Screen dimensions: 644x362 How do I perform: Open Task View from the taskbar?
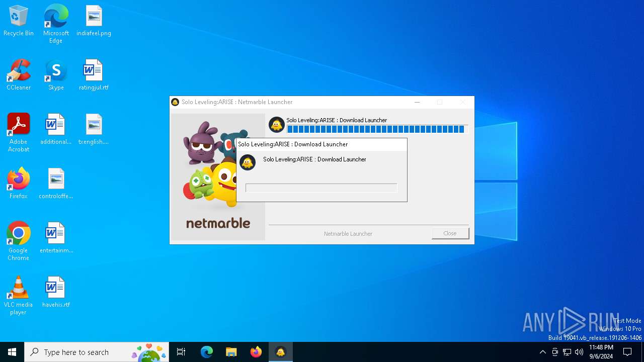point(181,352)
